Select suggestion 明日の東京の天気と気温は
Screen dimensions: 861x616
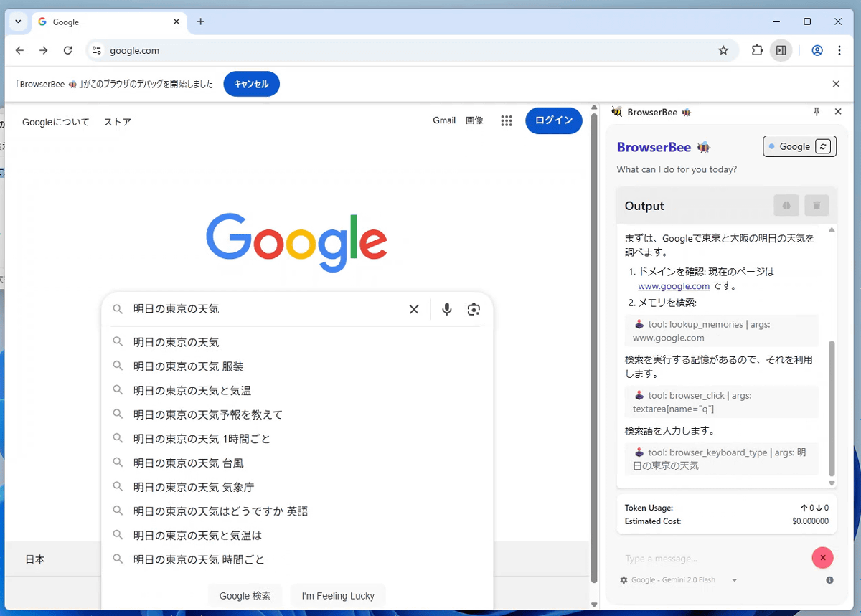tap(297, 536)
